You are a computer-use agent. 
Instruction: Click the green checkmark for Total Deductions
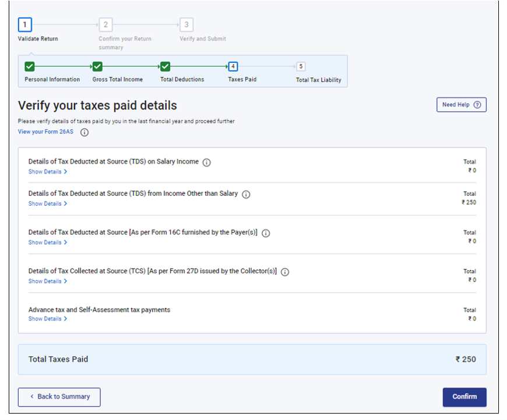(166, 66)
